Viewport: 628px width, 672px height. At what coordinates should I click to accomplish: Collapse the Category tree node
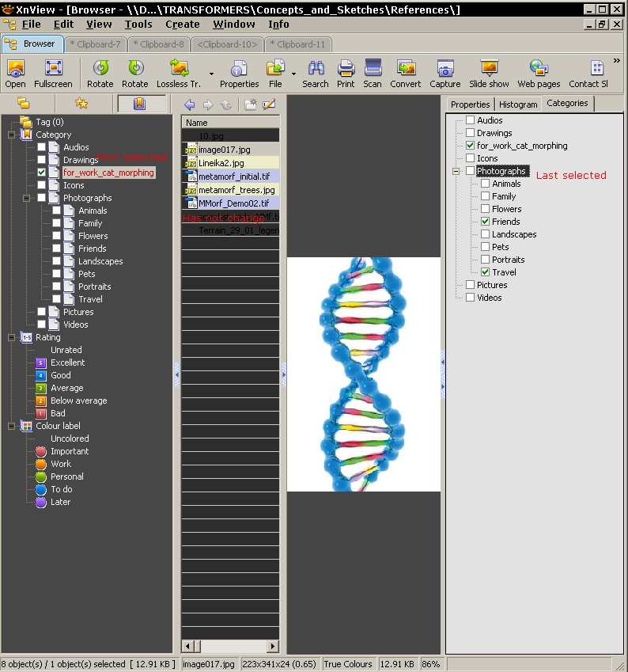point(11,135)
